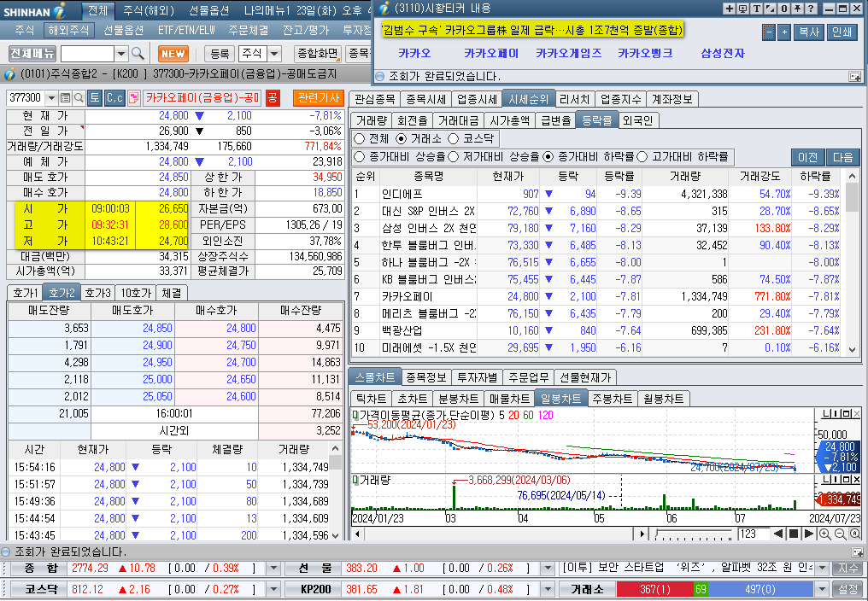This screenshot has width=868, height=601.
Task: Click the chart play-forward triangle button
Action: tap(808, 534)
